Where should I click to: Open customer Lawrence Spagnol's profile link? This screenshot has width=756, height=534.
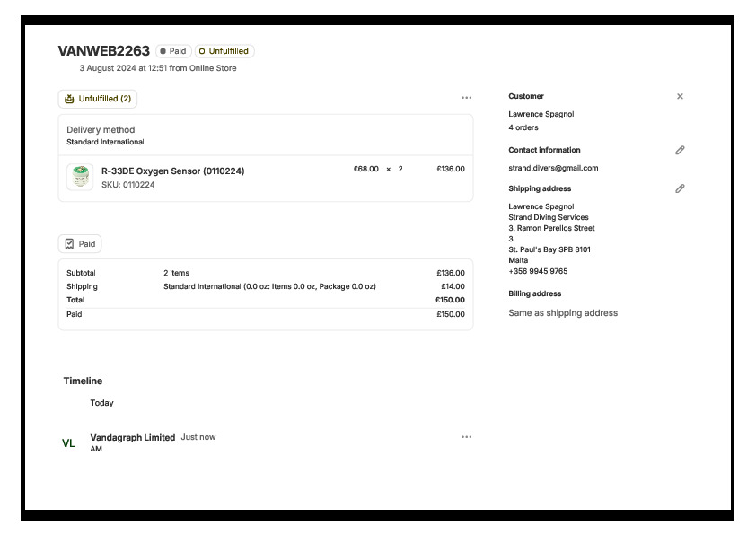tap(541, 114)
